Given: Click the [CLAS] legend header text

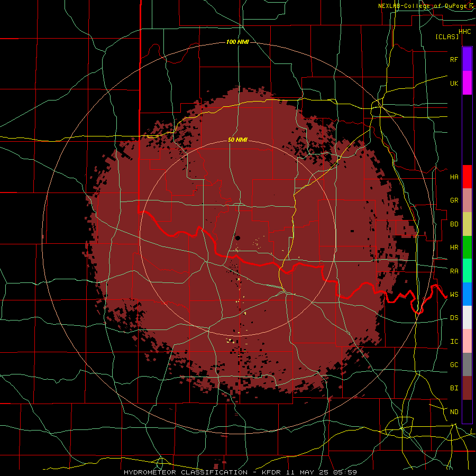Looking at the screenshot, I should point(447,37).
